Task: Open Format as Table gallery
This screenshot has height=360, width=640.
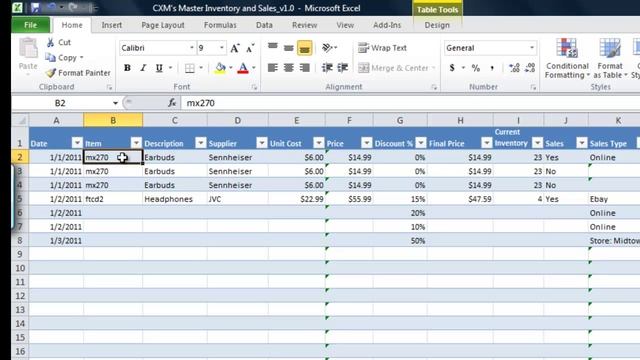Action: (x=610, y=58)
